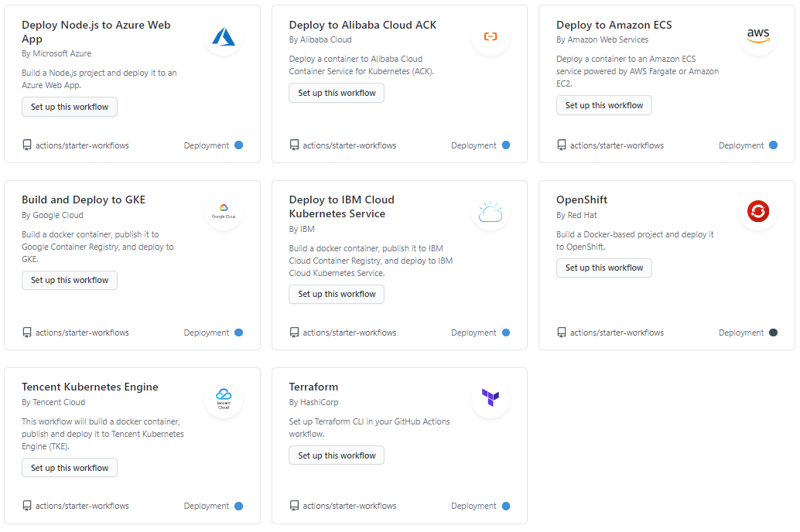
Task: Click the dark Deployment dot on OpenShift card
Action: click(773, 332)
